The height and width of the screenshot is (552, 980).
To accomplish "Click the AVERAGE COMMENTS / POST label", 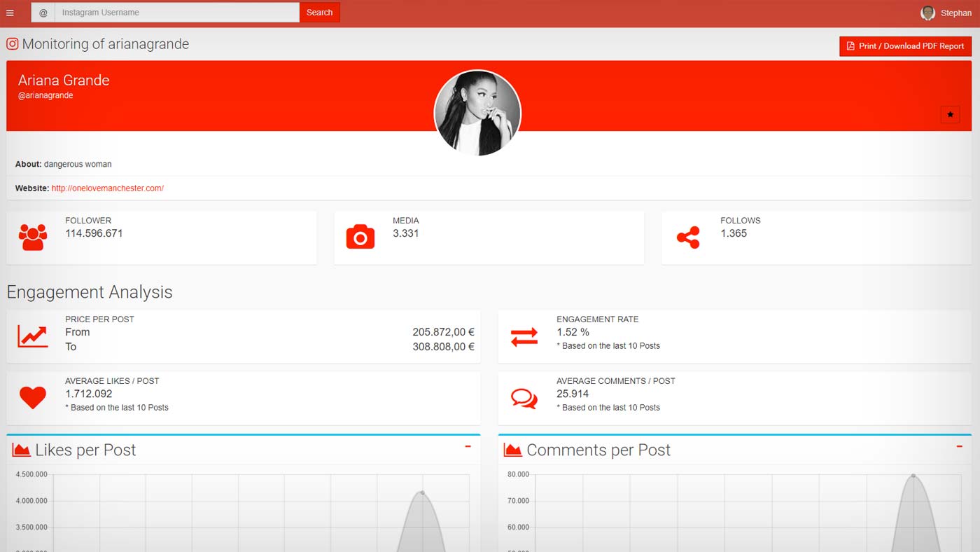I will (616, 381).
